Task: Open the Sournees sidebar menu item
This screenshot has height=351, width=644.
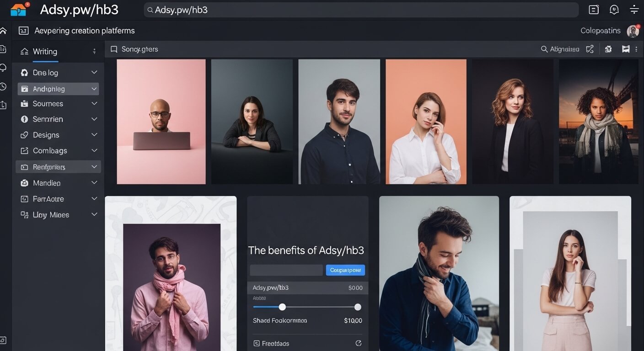Action: tap(48, 104)
